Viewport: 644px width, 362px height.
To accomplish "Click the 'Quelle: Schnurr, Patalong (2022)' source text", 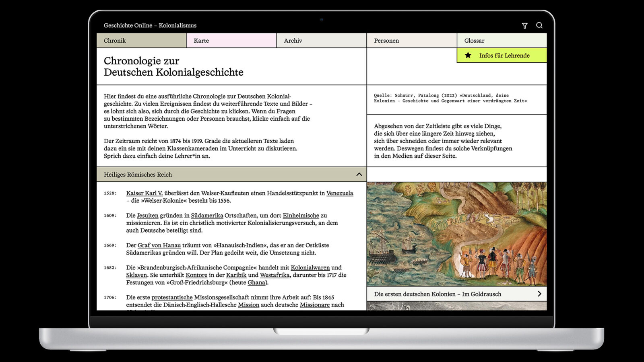I will [x=450, y=98].
